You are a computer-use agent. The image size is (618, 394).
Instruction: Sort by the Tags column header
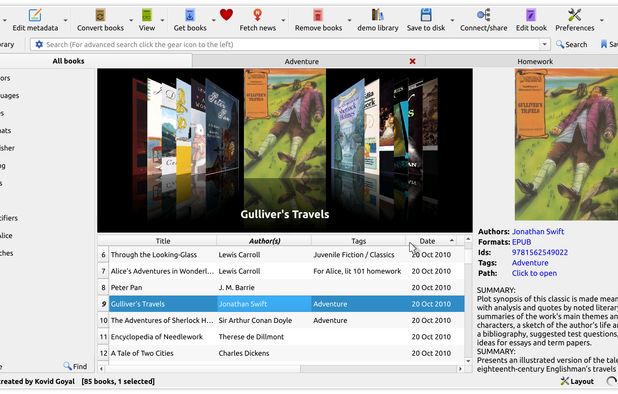(358, 241)
